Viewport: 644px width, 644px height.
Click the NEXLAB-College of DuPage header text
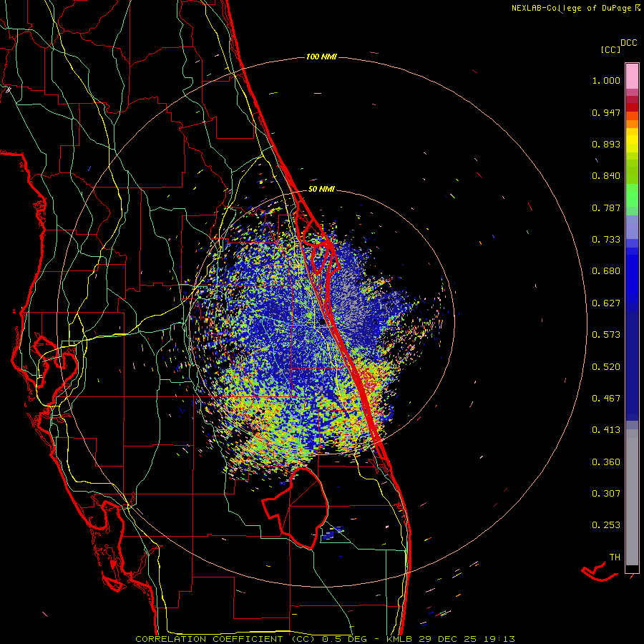coord(571,8)
